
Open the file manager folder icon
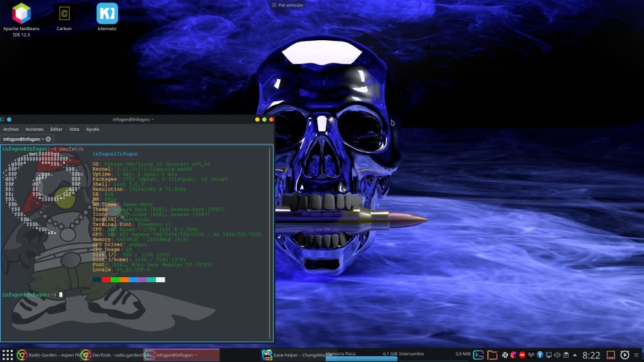(x=492, y=355)
